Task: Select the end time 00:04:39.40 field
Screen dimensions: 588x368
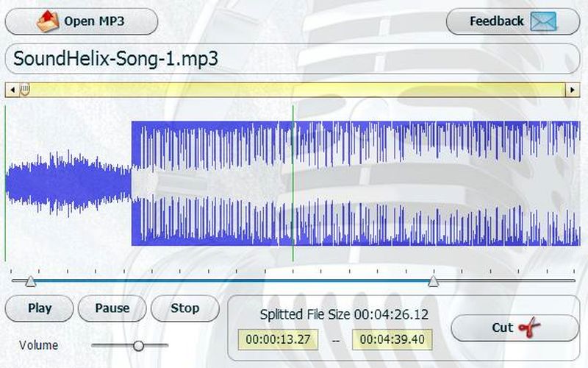Action: click(x=392, y=339)
